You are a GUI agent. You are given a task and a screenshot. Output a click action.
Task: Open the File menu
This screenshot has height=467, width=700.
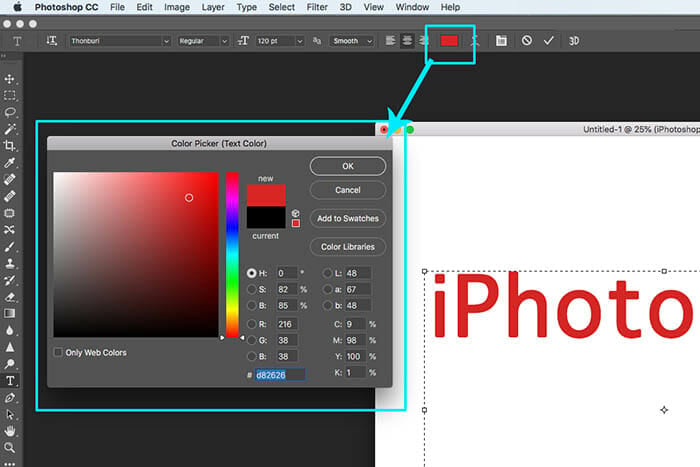point(117,7)
